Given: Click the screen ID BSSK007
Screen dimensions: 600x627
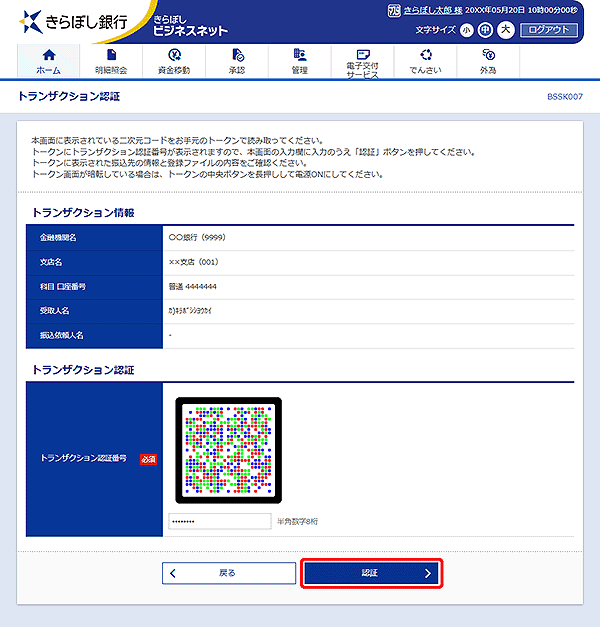Looking at the screenshot, I should 565,97.
